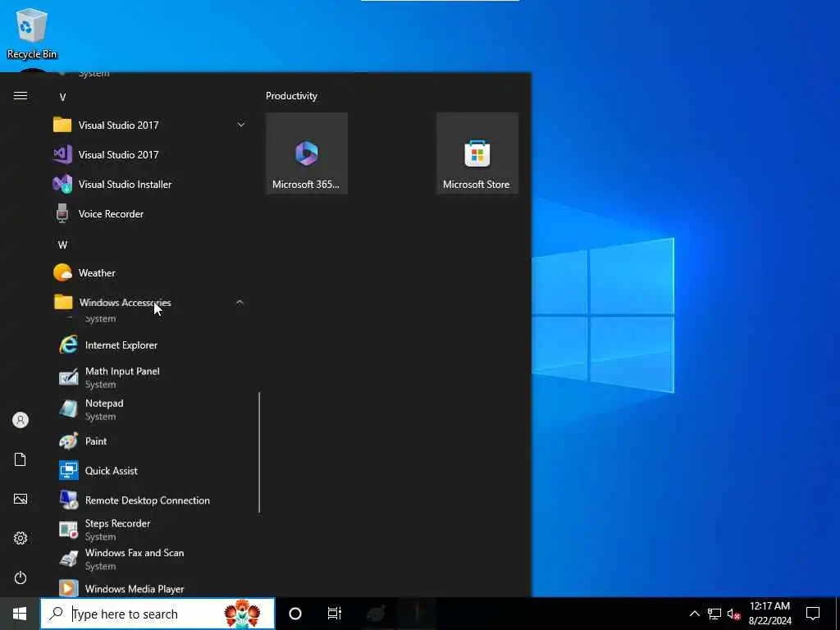The height and width of the screenshot is (630, 840).
Task: Launch Steps Recorder icon
Action: pos(69,529)
